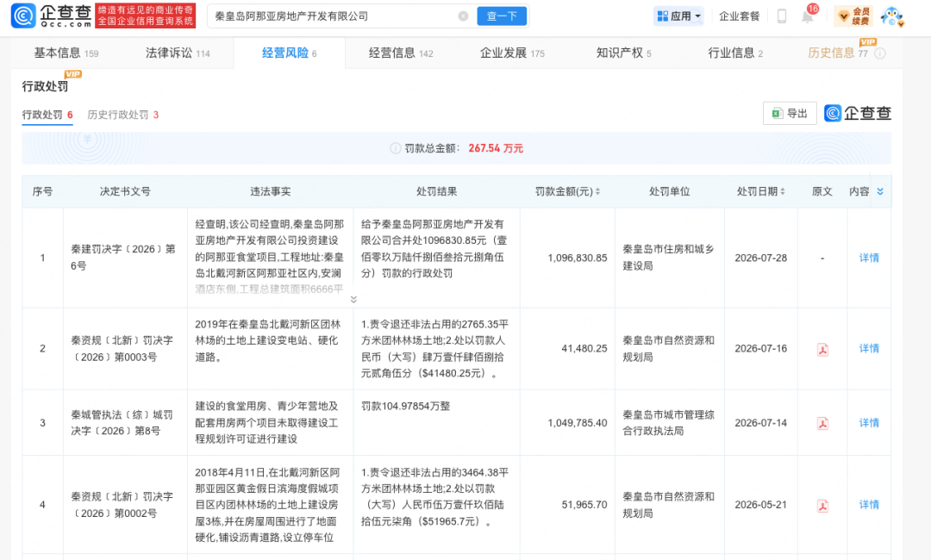Viewport: 931px width, 560px height.
Task: Open PDF original for 秦城管执法 第8号 row
Action: [x=822, y=423]
